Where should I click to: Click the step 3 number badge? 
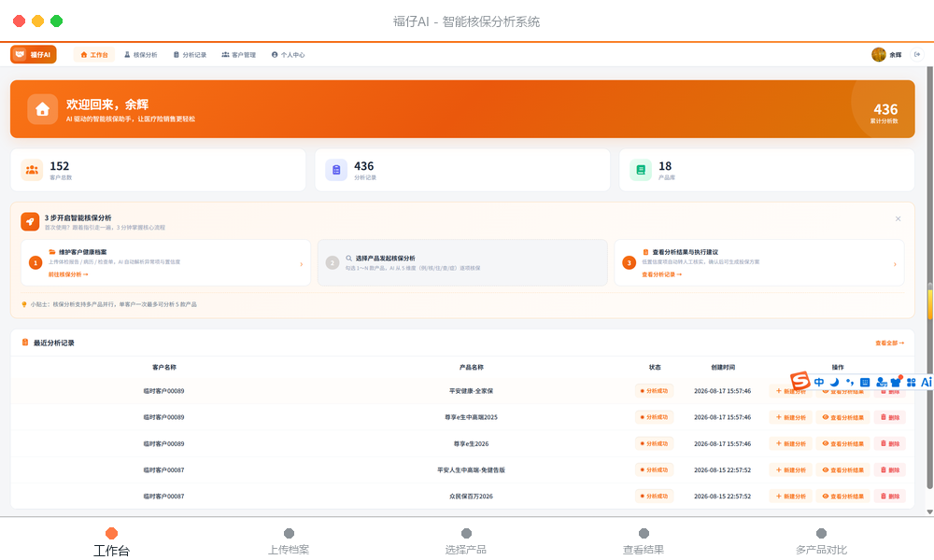point(629,262)
